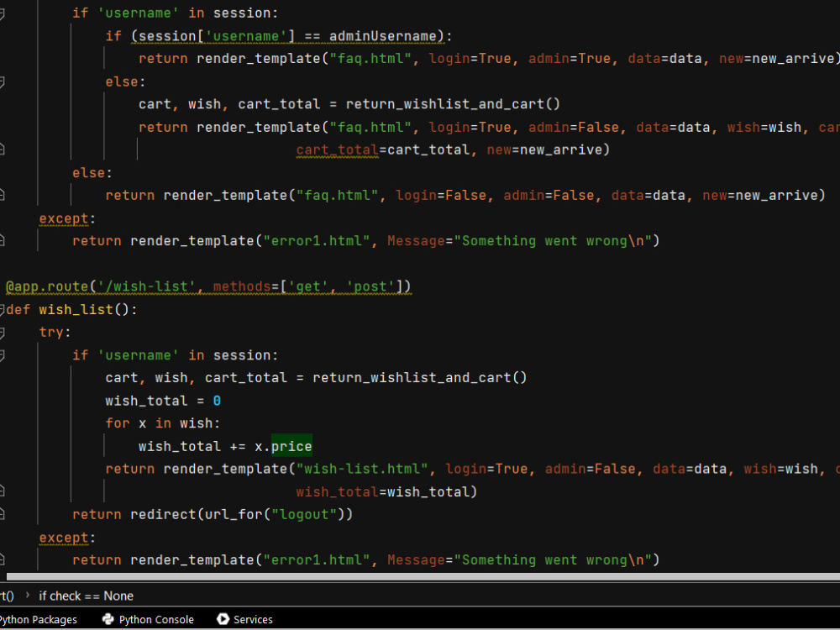The width and height of the screenshot is (840, 630).
Task: Open the Python Packages tool window
Action: tap(38, 619)
